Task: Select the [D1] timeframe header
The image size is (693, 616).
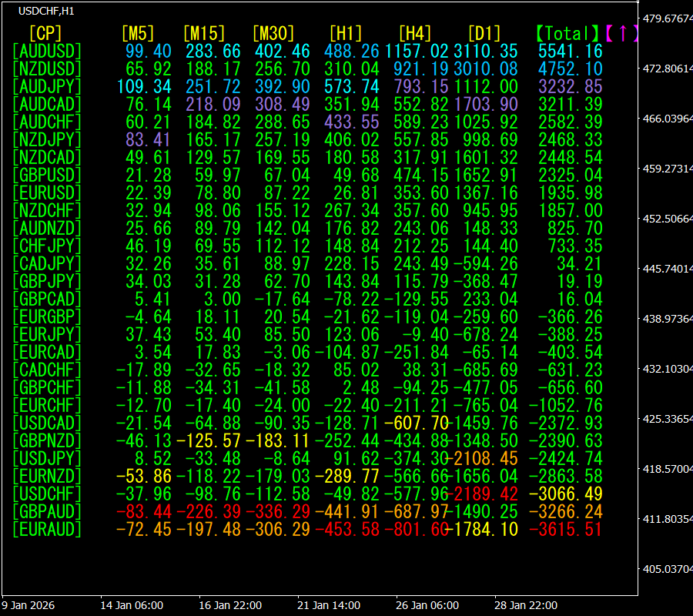Action: pyautogui.click(x=484, y=33)
